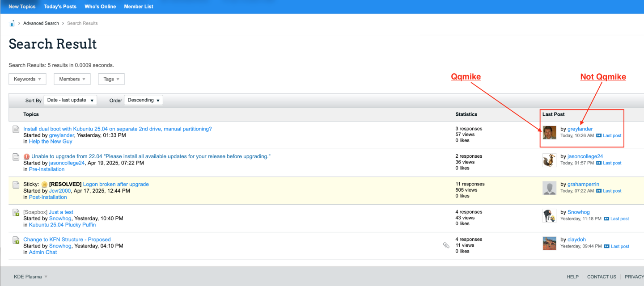Click the HELP footer link
The image size is (644, 286).
[573, 277]
